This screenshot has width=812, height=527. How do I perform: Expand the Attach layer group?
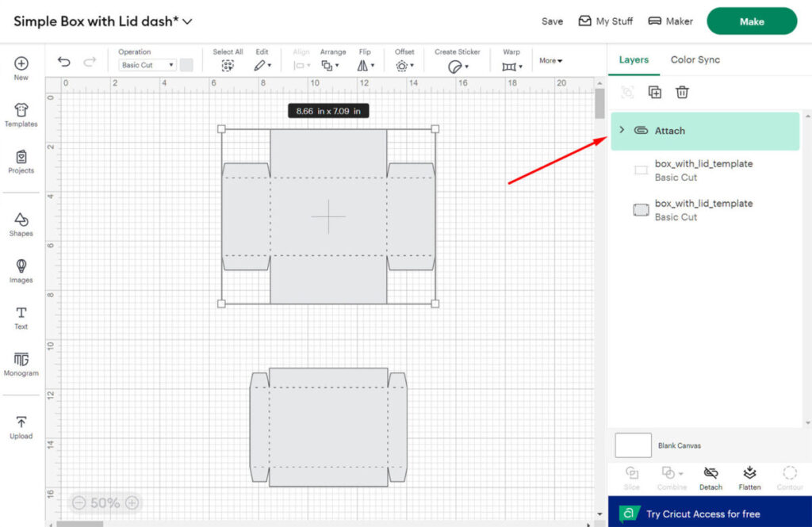pyautogui.click(x=622, y=130)
